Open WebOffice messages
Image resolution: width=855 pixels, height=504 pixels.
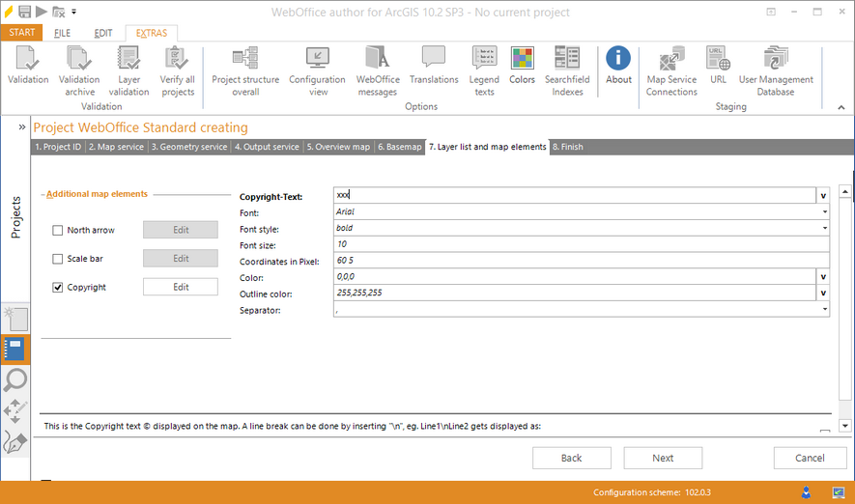[x=378, y=71]
